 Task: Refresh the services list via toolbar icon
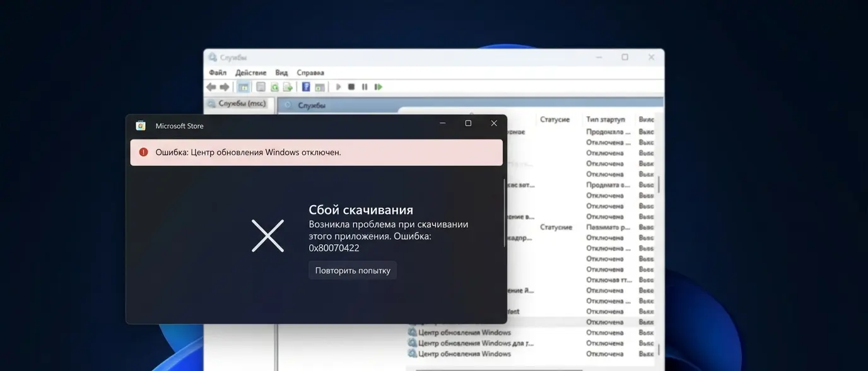(x=274, y=87)
